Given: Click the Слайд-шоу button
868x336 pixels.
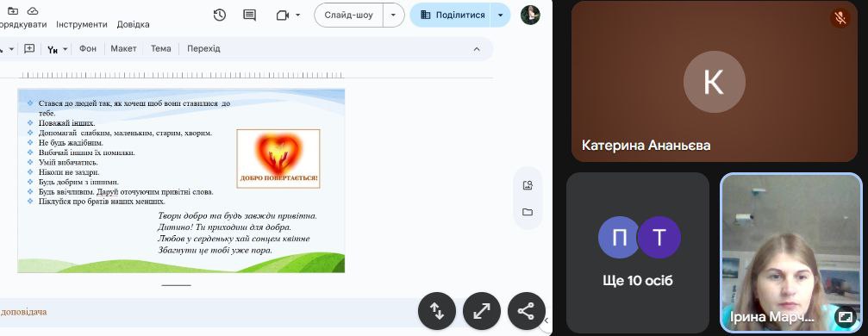Looking at the screenshot, I should click(x=349, y=15).
